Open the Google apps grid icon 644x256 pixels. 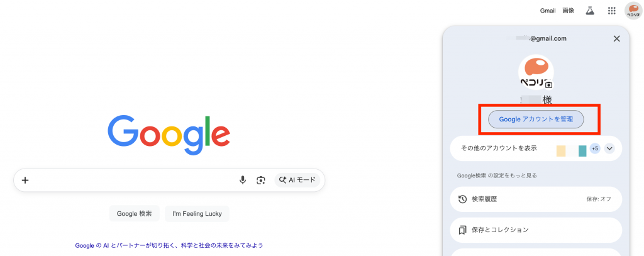(x=611, y=11)
